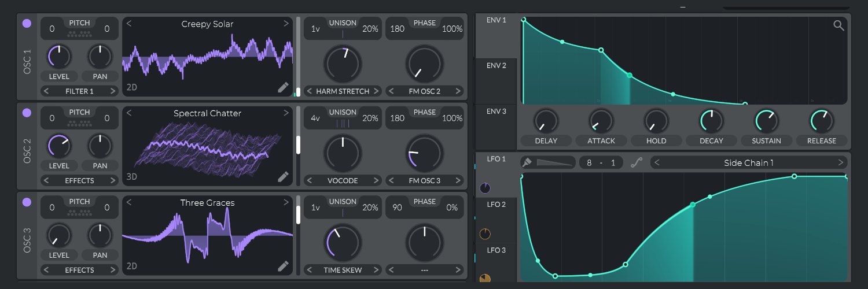Open the OSC 3 EFFECTS routing selector
The height and width of the screenshot is (289, 868).
click(x=79, y=270)
